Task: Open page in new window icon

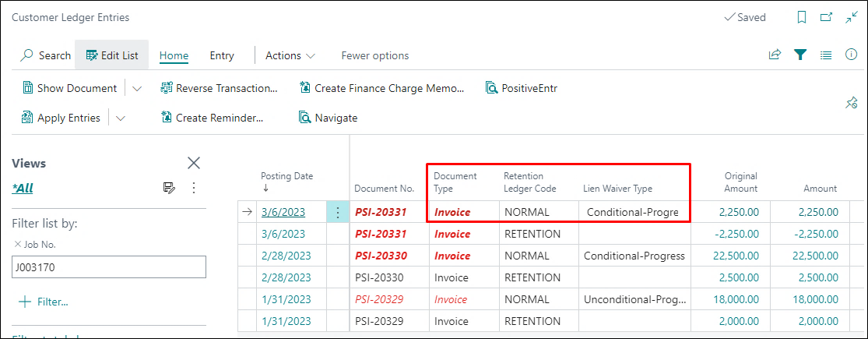Action: pos(827,17)
